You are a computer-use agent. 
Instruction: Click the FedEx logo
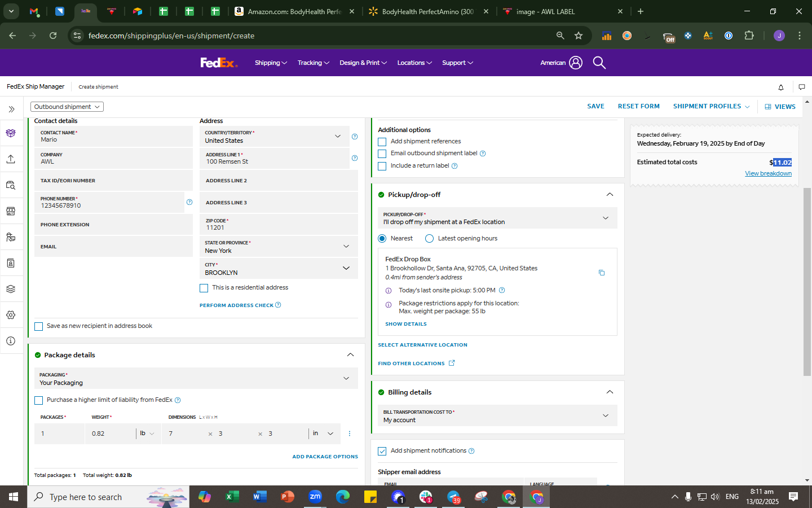(x=219, y=63)
